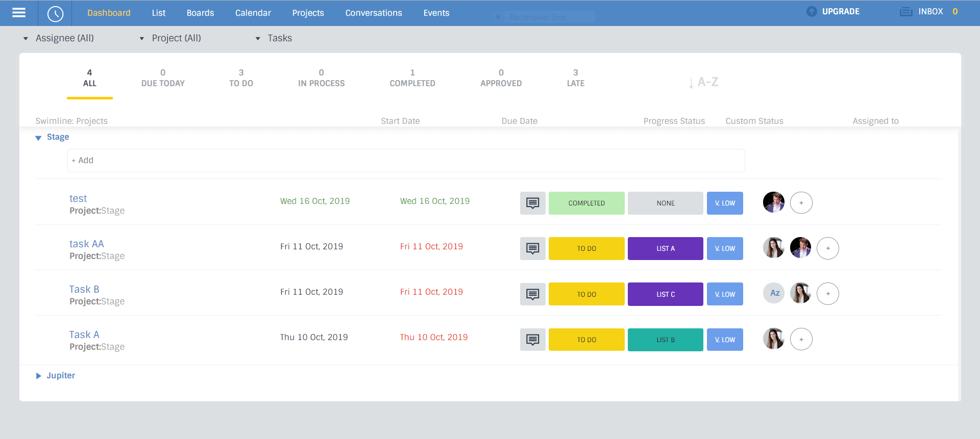Open comments for test task
Viewport: 980px width, 439px height.
click(532, 203)
